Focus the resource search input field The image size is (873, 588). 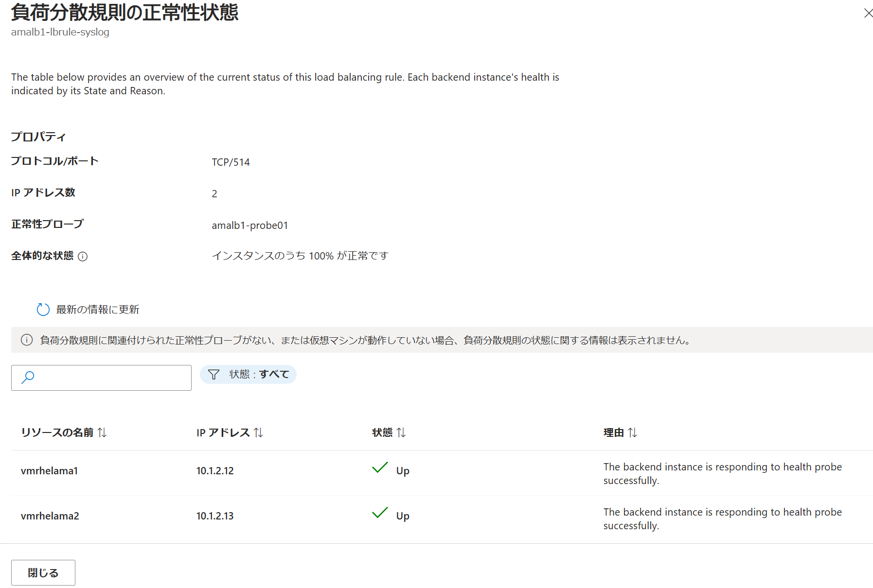pyautogui.click(x=101, y=378)
